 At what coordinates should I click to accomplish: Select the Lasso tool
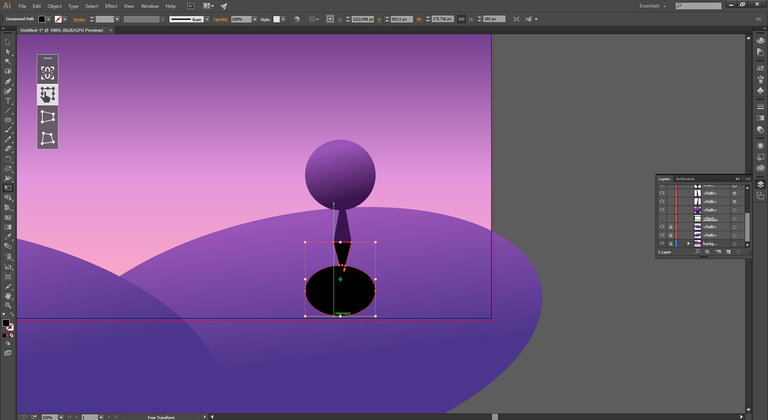point(8,72)
